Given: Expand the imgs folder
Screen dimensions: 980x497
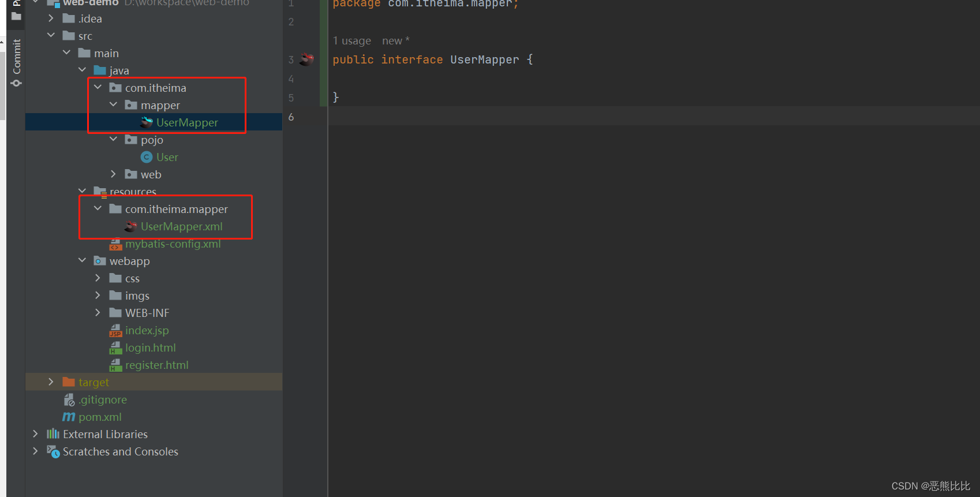Looking at the screenshot, I should [98, 296].
